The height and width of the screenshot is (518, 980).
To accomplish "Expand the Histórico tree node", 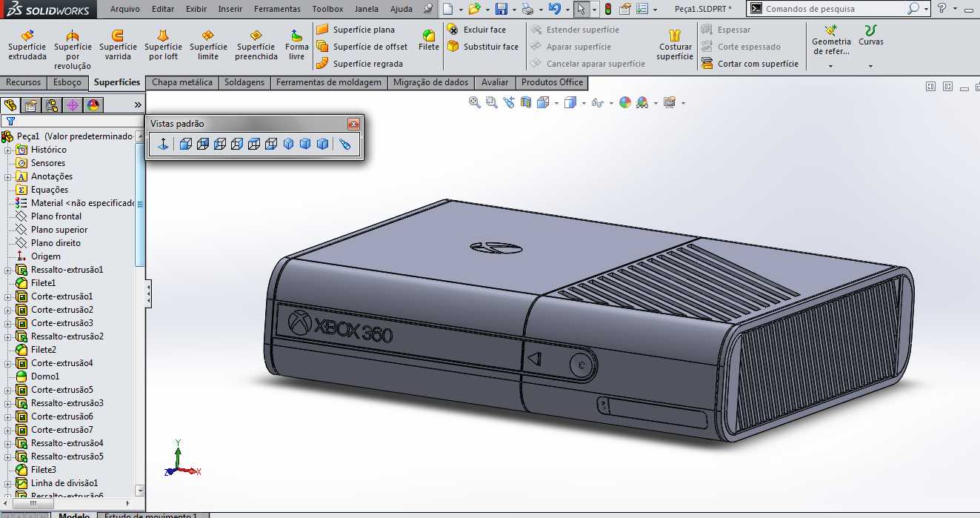I will [x=8, y=150].
